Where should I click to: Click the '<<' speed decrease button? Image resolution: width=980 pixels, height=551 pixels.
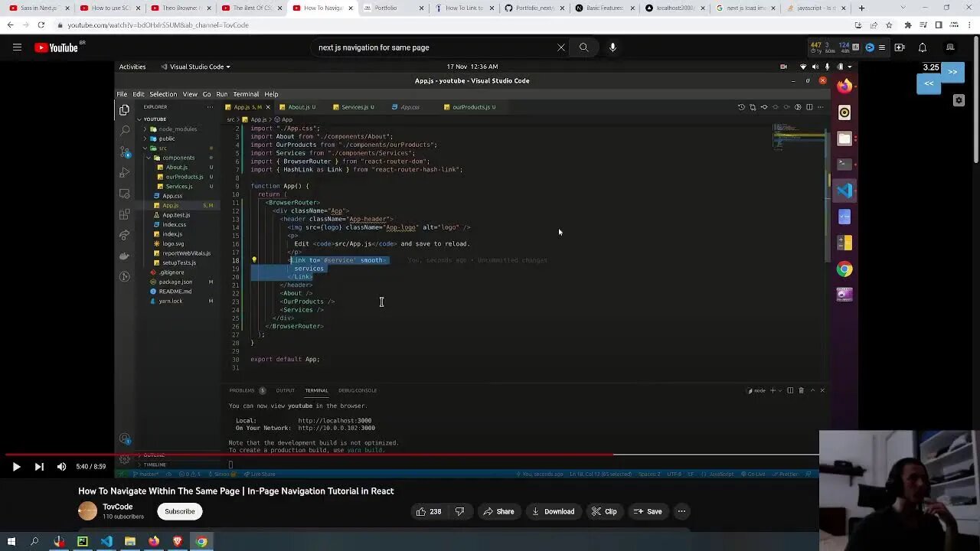pyautogui.click(x=929, y=83)
